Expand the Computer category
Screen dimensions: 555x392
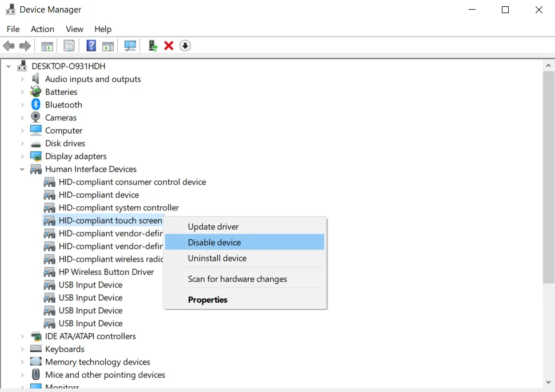[22, 130]
